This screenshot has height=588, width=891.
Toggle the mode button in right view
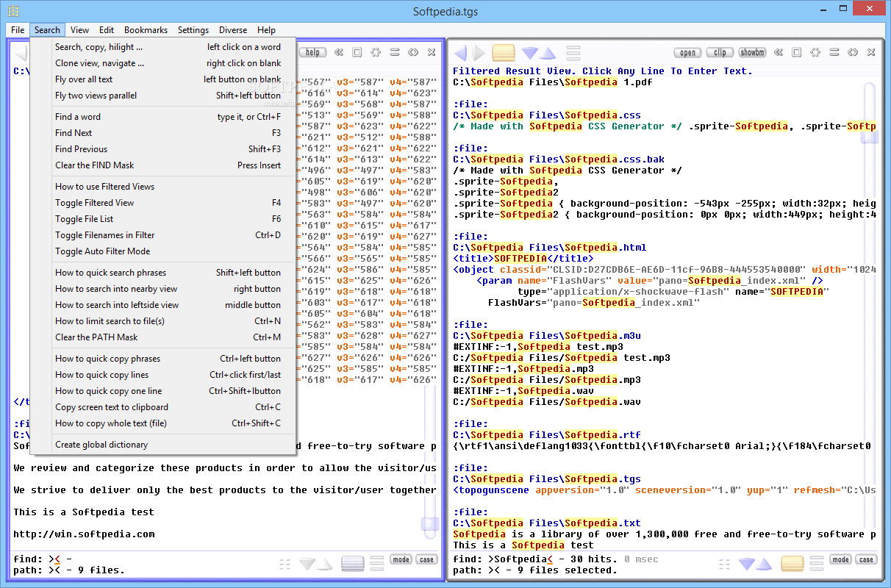coord(840,559)
